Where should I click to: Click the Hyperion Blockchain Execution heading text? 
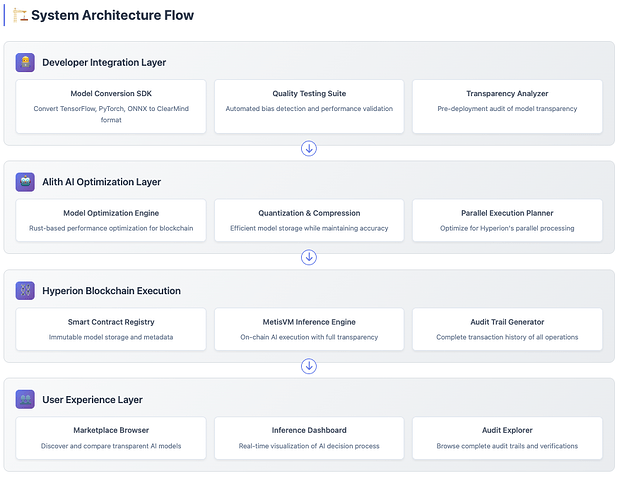111,290
